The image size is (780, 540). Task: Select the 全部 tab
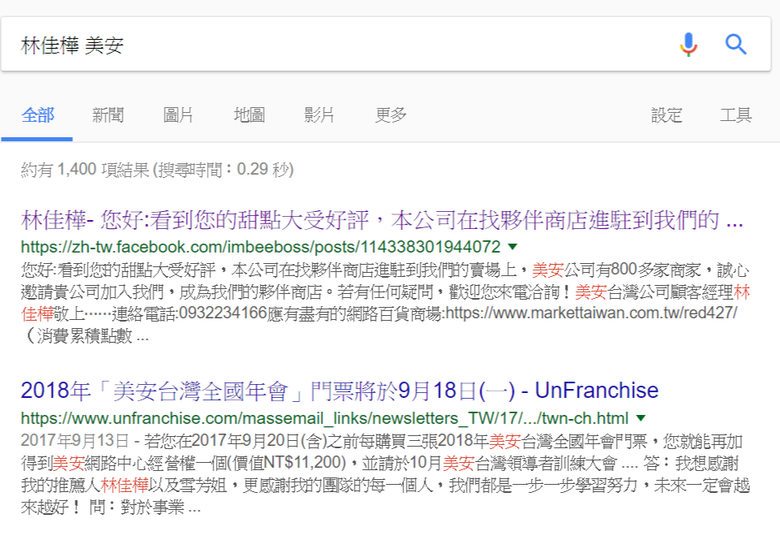click(38, 115)
